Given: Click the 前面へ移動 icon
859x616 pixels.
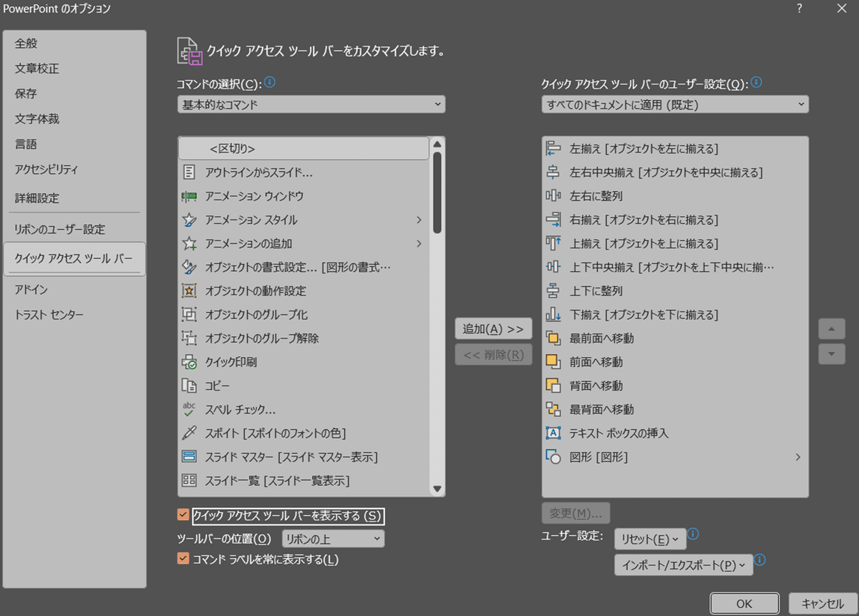Looking at the screenshot, I should pos(553,362).
